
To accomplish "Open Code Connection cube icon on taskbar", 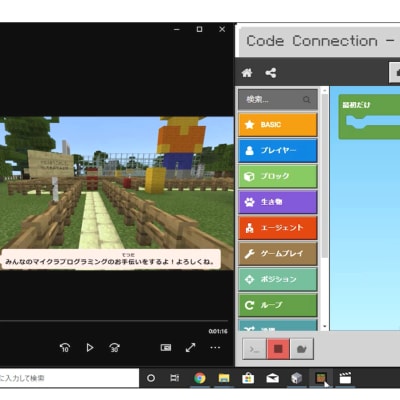I will click(296, 378).
